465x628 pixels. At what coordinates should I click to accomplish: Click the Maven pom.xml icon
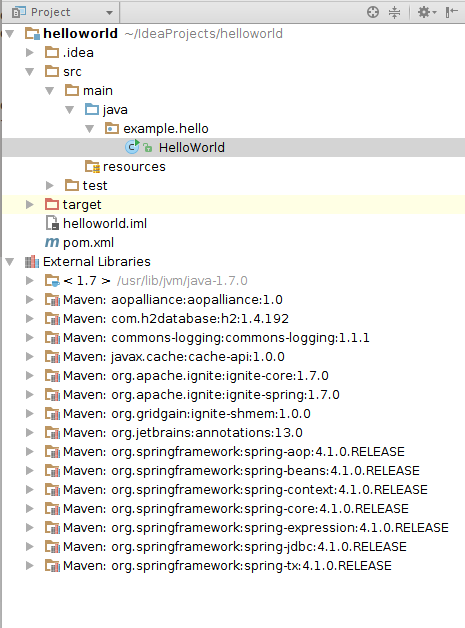pos(52,243)
